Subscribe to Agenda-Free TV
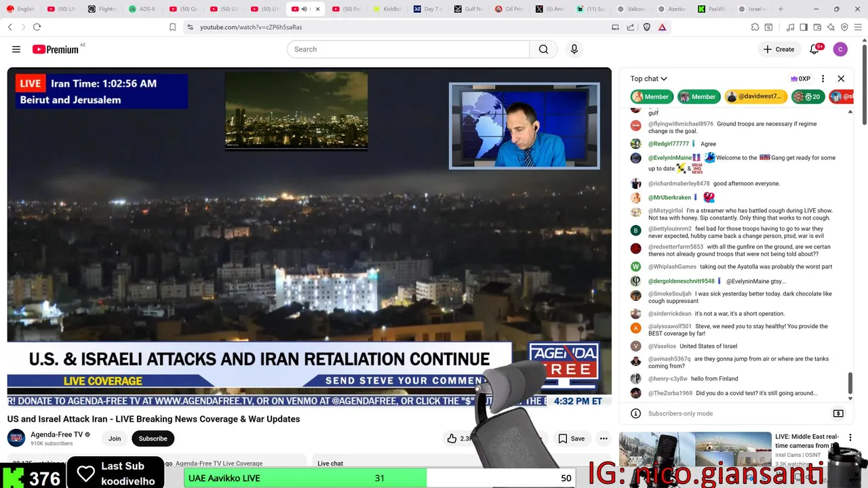 (153, 439)
